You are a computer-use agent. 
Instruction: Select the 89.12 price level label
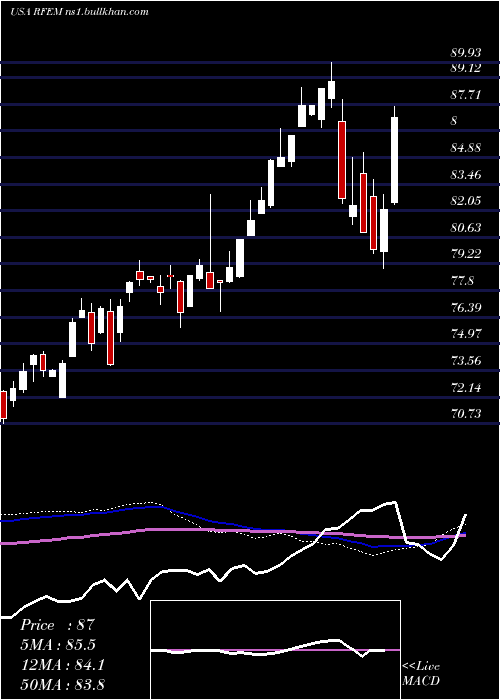(466, 68)
